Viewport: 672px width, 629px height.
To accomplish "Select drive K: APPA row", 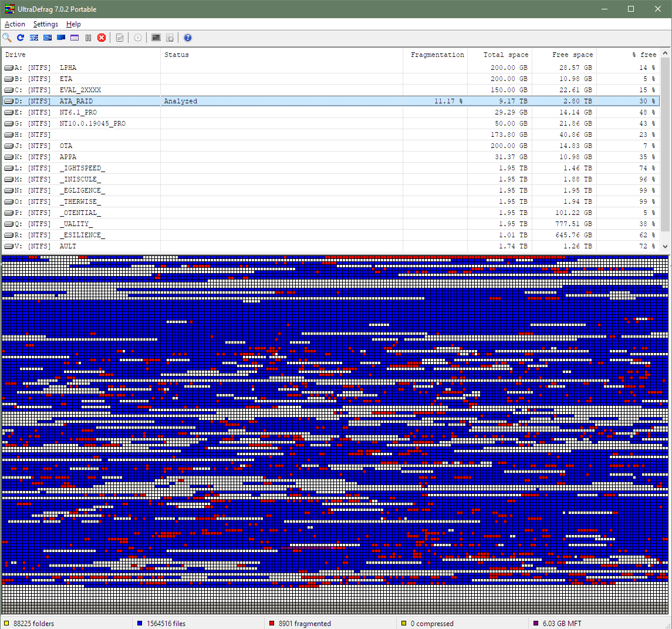I will (331, 157).
